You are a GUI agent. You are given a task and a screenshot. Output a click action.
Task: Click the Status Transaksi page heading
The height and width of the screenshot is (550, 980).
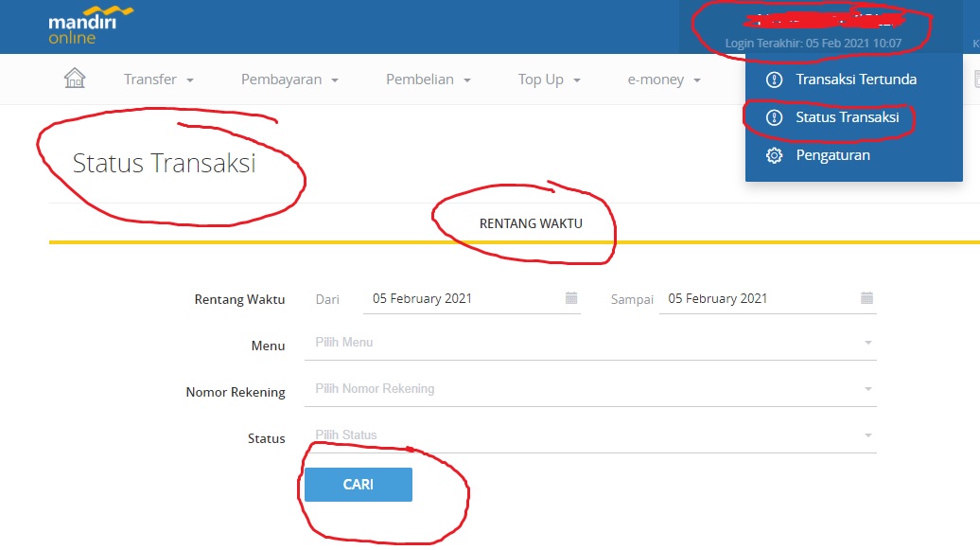(x=164, y=164)
